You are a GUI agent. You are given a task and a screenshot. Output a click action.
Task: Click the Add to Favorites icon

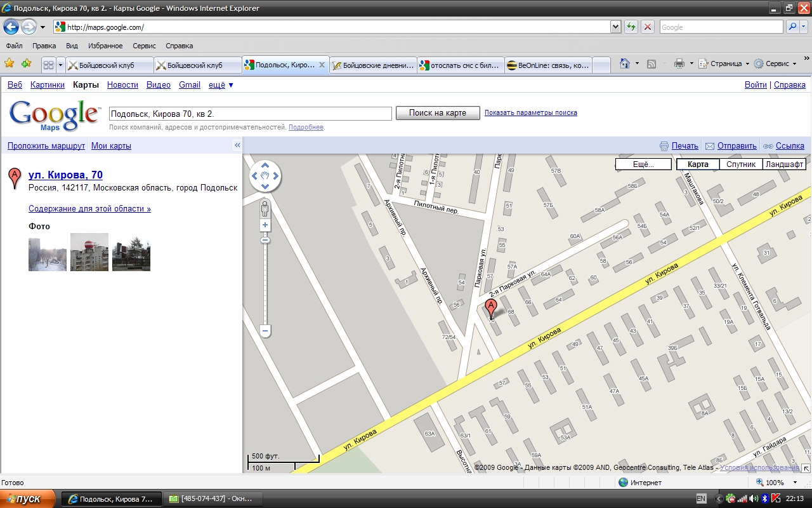[x=26, y=63]
